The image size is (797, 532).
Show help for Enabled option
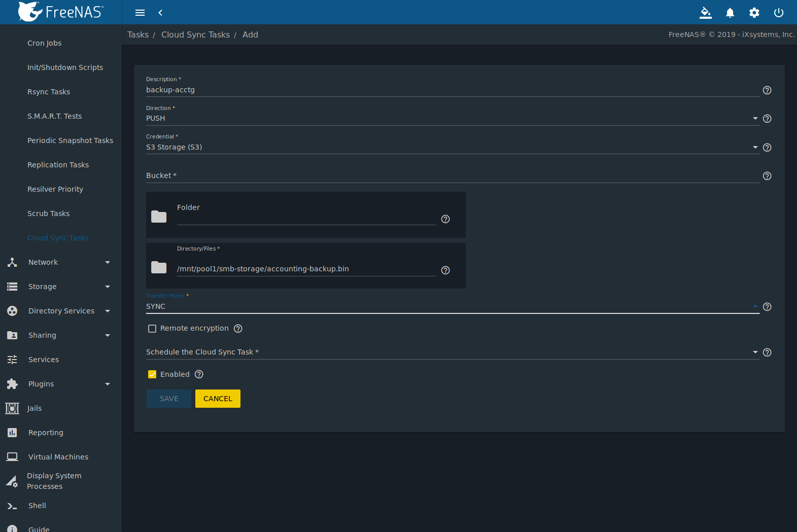pyautogui.click(x=199, y=374)
